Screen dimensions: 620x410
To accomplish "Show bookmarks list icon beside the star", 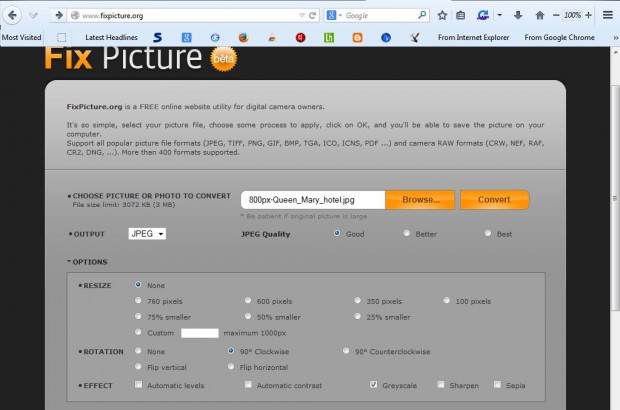I will coord(460,15).
